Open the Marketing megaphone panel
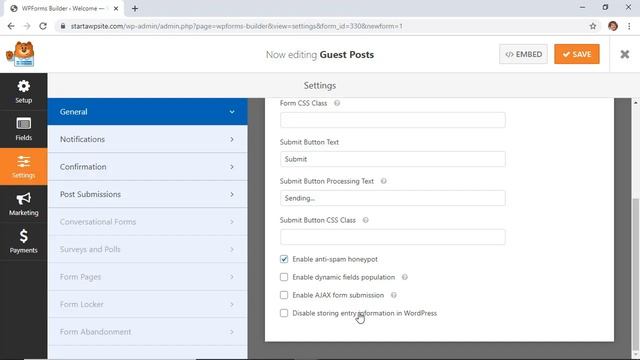This screenshot has width=640, height=360. pos(23,204)
